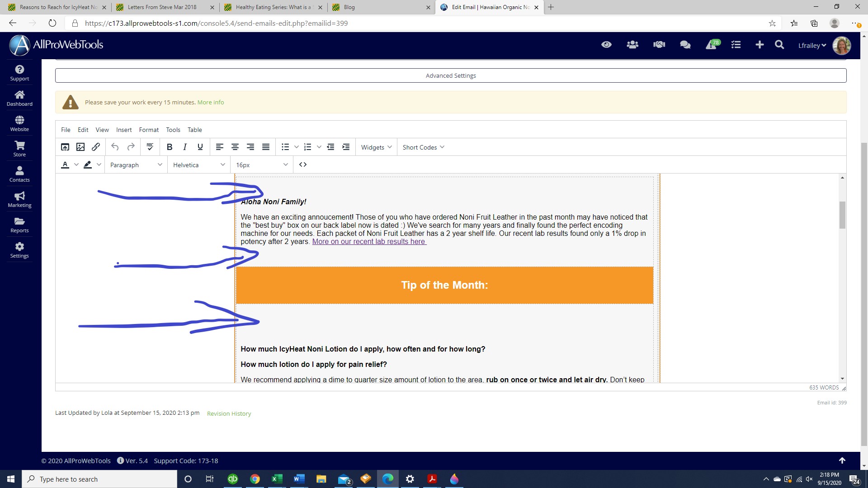Viewport: 868px width, 488px height.
Task: Open the Insert menu in editor
Action: pos(124,130)
